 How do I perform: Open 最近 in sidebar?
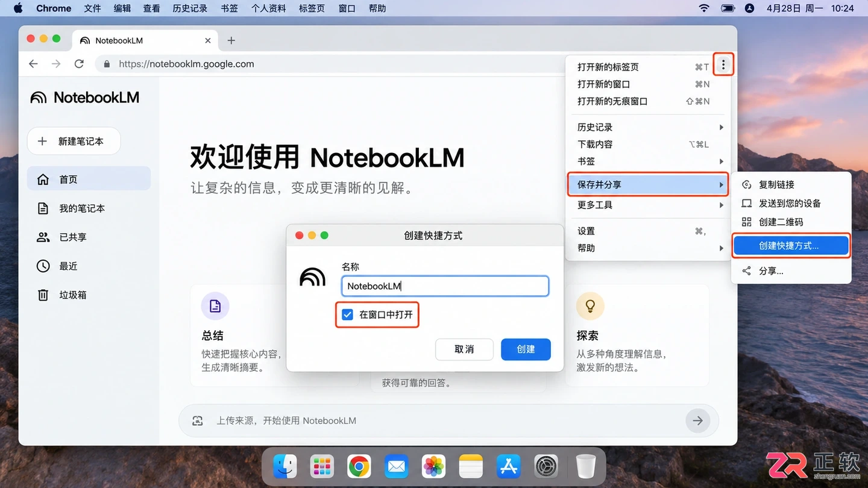(89, 266)
